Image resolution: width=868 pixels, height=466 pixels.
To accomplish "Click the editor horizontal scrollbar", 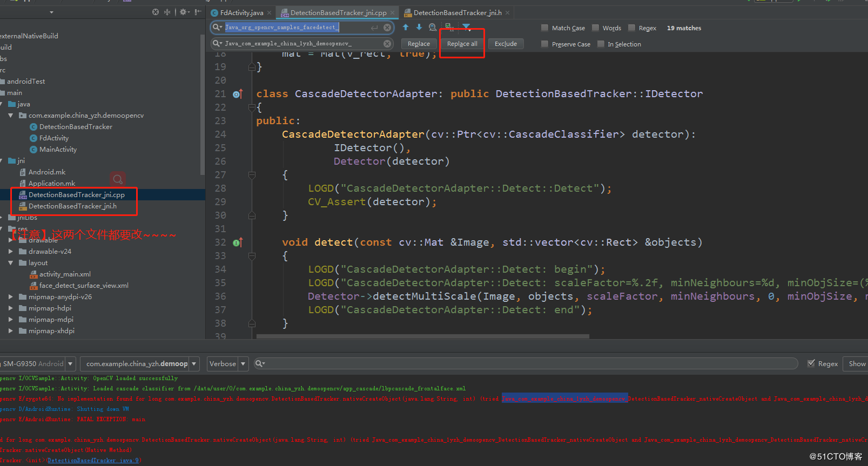I will pos(422,336).
